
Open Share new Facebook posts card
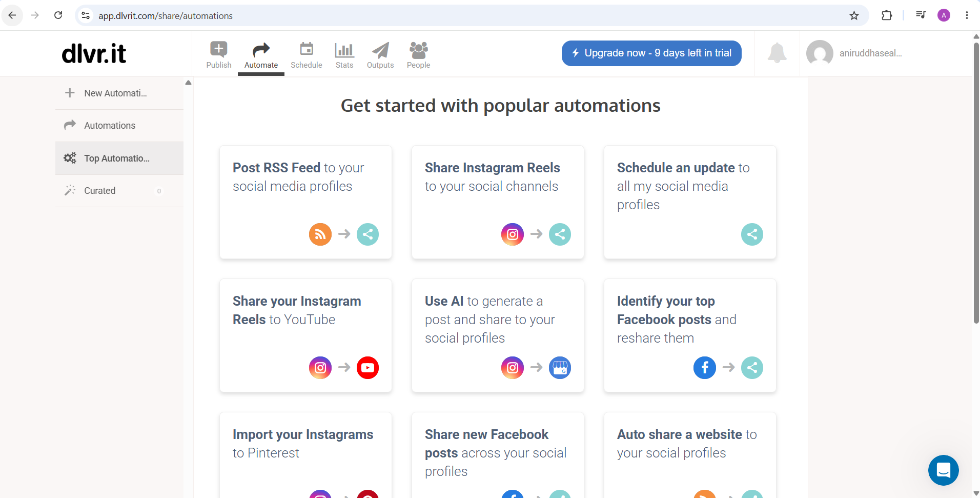(498, 455)
